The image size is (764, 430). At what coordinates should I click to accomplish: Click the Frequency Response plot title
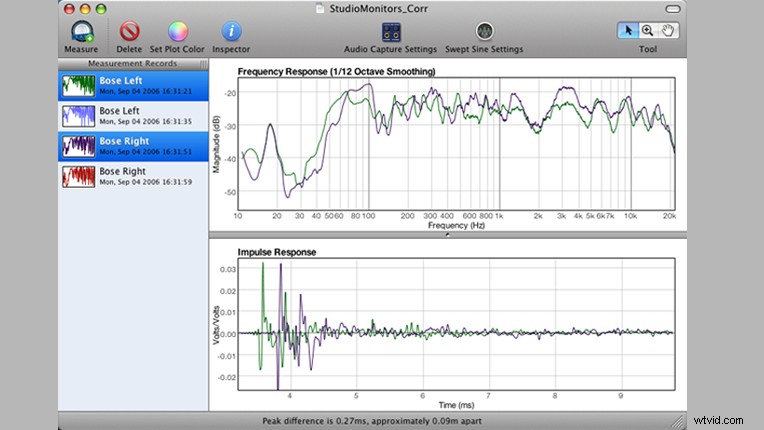point(336,72)
